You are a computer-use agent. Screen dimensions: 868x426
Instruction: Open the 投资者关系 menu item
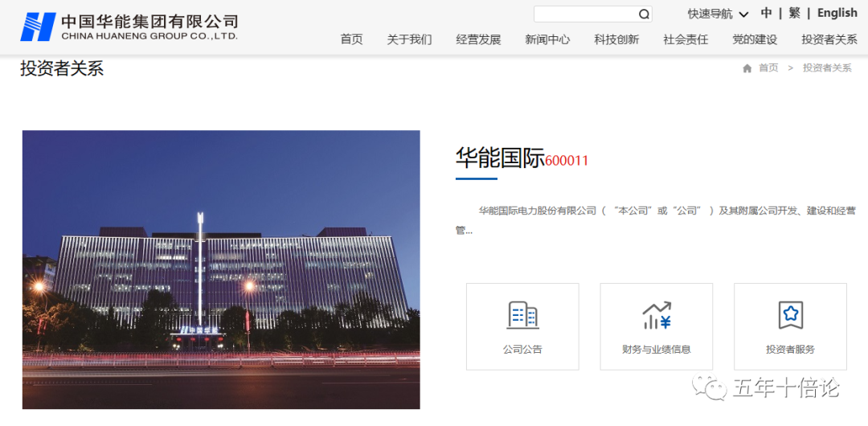(x=829, y=39)
